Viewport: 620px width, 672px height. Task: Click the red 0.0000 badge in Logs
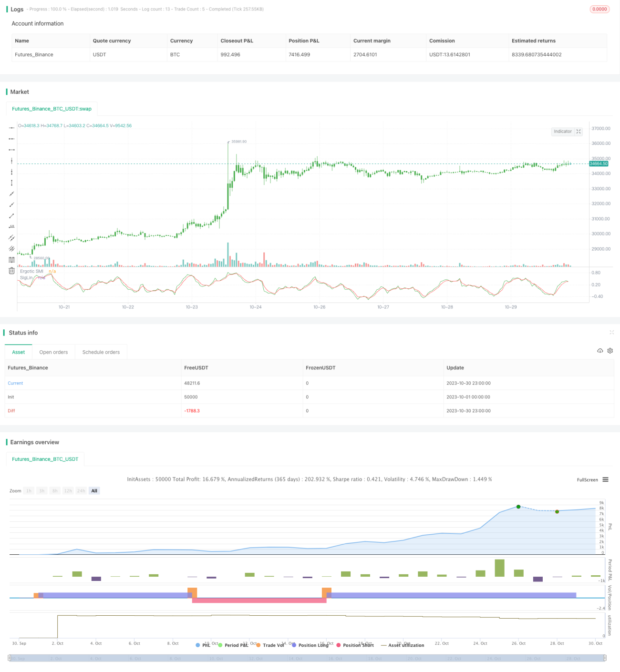tap(599, 9)
